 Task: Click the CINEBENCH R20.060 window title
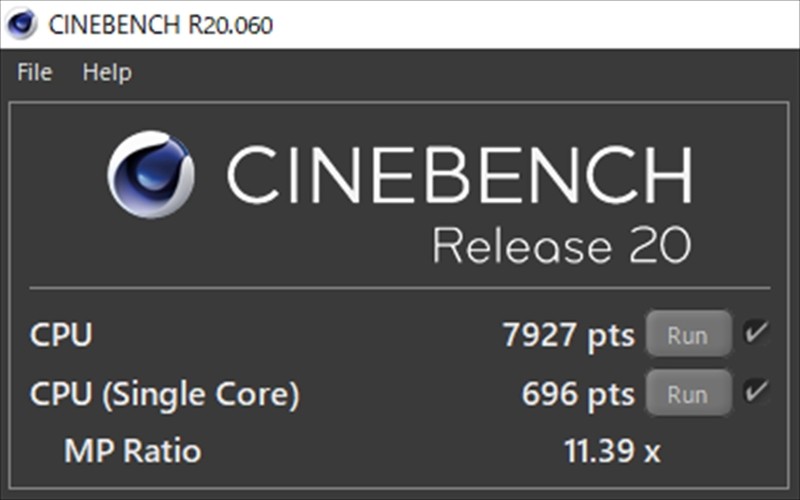tap(160, 24)
